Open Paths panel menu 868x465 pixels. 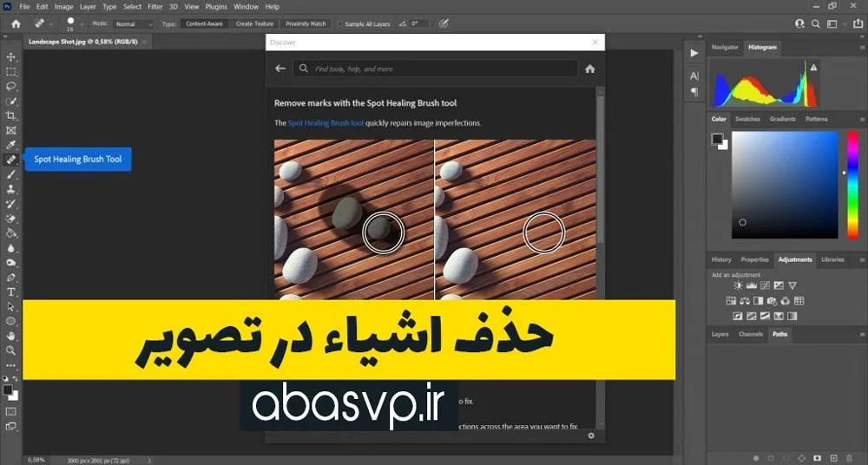click(862, 335)
